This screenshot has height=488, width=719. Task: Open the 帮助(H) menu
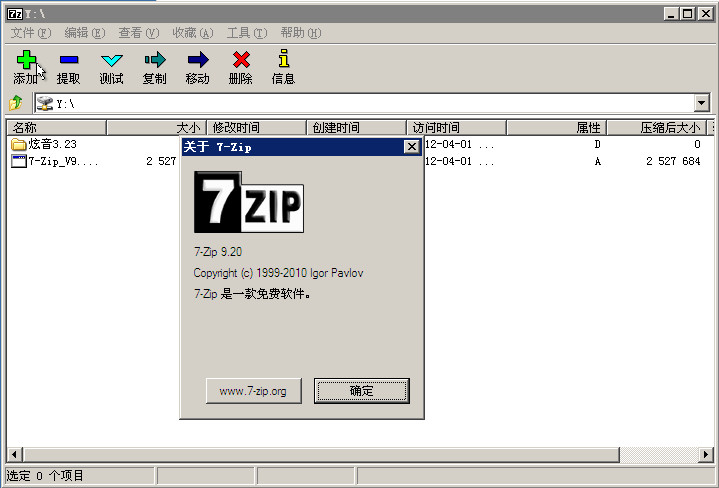click(301, 33)
